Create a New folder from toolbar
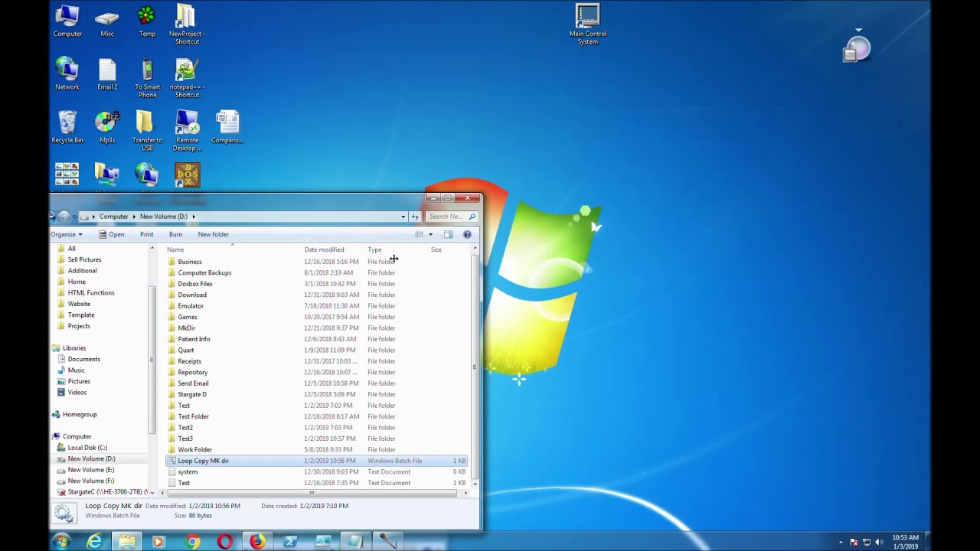Viewport: 980px width, 551px height. 213,234
